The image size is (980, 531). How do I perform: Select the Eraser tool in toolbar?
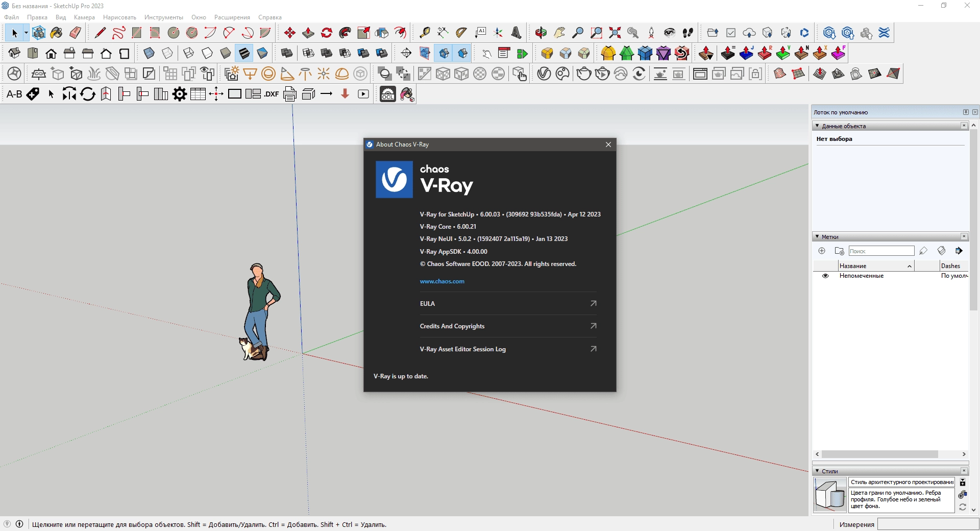pos(76,33)
